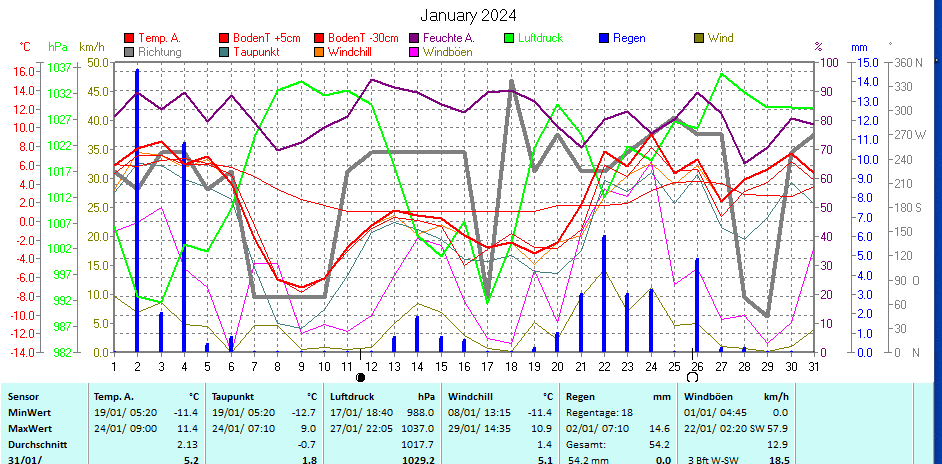The image size is (942, 464).
Task: Select the 'Feuchte A.' legend label
Action: [449, 38]
